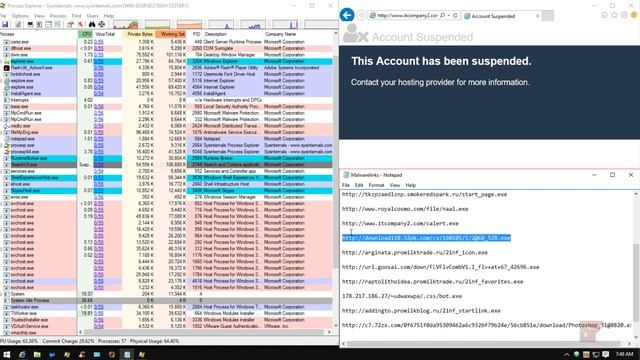Click the Internet Explorer taskbar icon
This screenshot has height=360, width=640.
pos(22,354)
